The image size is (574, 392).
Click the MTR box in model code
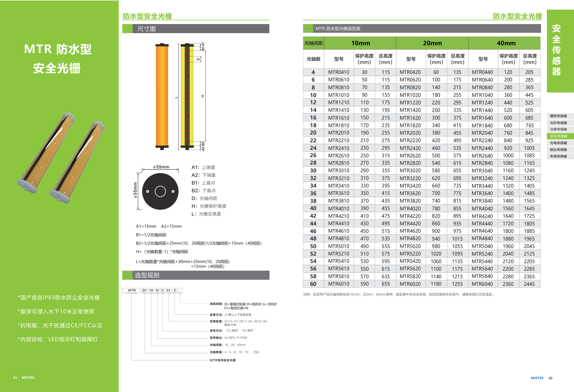pyautogui.click(x=132, y=290)
